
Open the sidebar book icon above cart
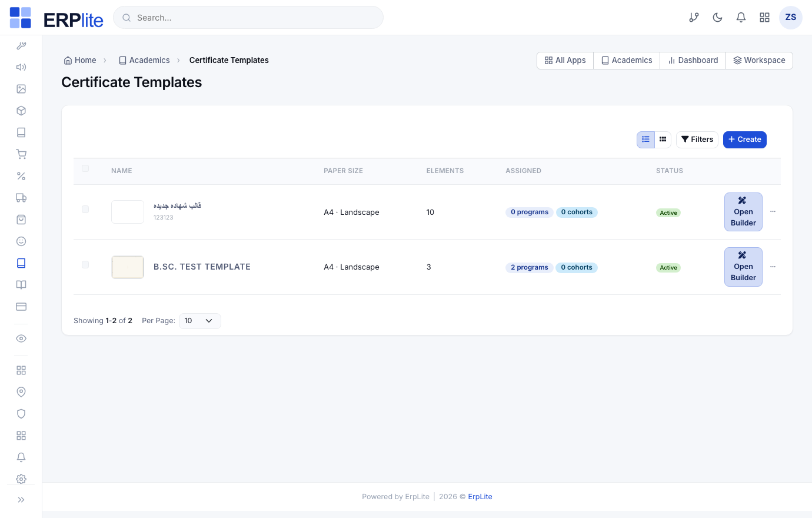[21, 132]
